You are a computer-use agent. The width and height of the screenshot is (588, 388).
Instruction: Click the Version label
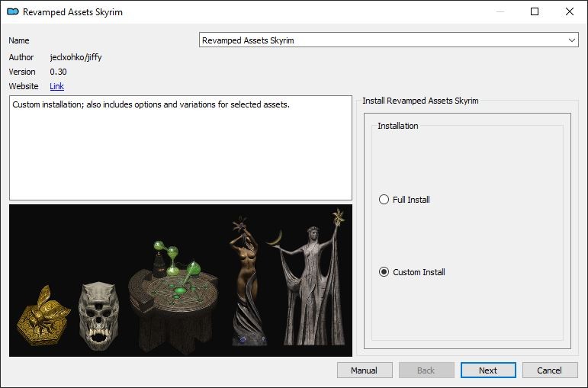(x=22, y=72)
